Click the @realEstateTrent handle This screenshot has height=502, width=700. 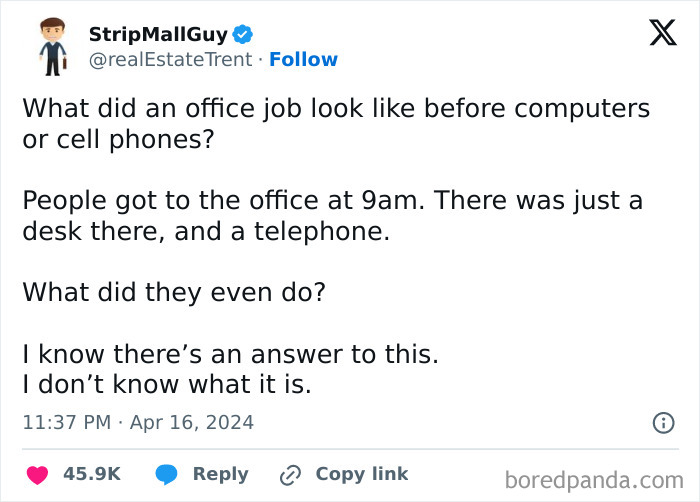(170, 60)
